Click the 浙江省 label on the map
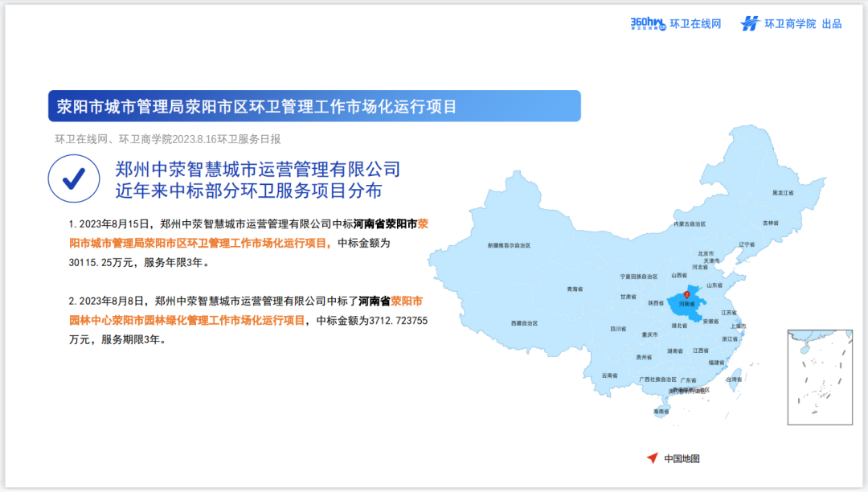 [730, 338]
